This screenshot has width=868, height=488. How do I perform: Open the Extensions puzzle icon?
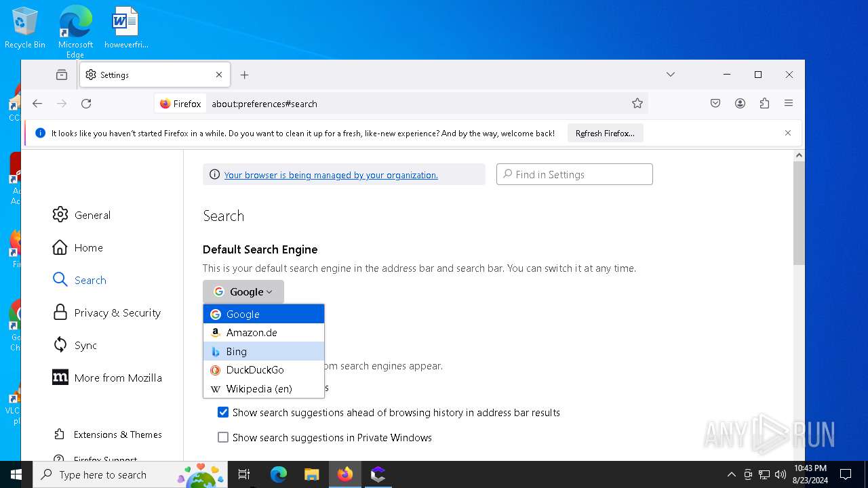[764, 104]
